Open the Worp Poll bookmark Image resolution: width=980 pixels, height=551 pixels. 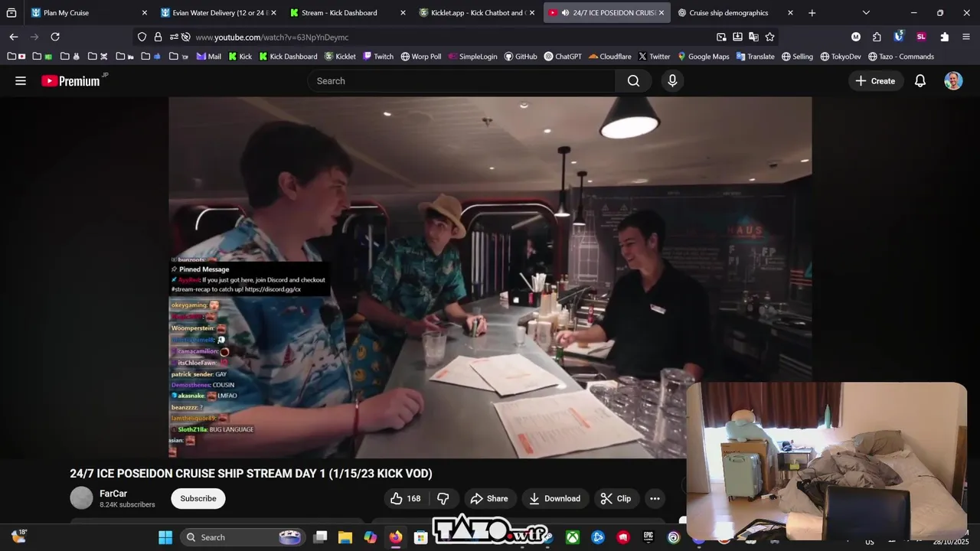point(421,56)
